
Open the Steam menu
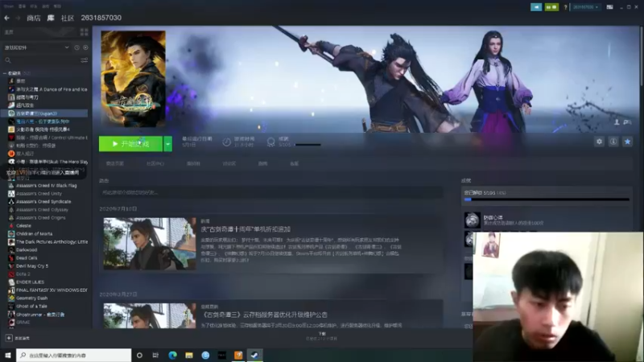(x=9, y=6)
